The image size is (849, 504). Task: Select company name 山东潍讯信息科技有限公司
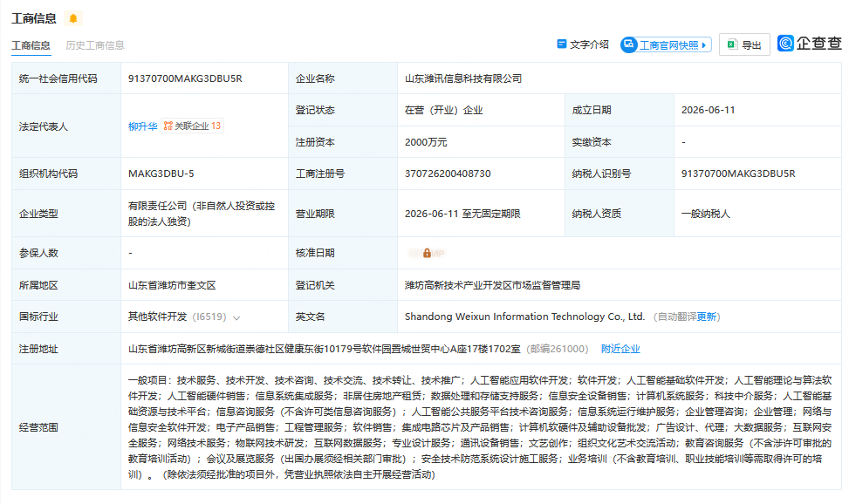pyautogui.click(x=463, y=78)
